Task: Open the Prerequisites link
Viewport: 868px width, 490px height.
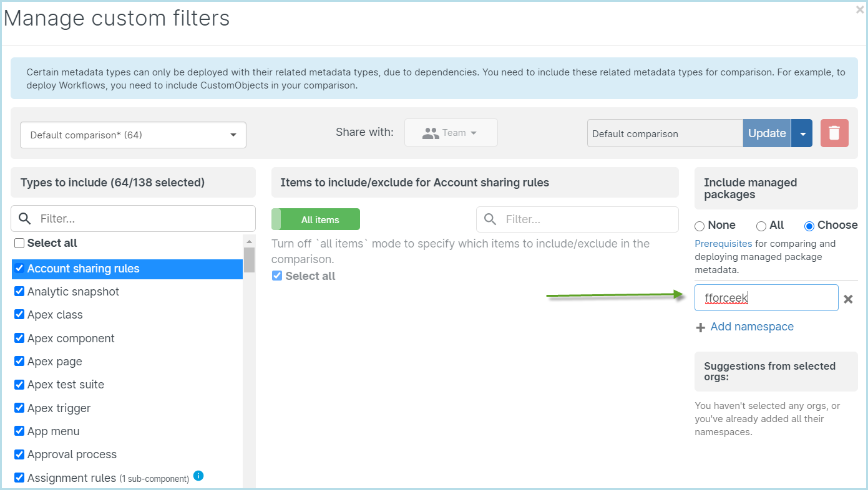Action: [723, 244]
